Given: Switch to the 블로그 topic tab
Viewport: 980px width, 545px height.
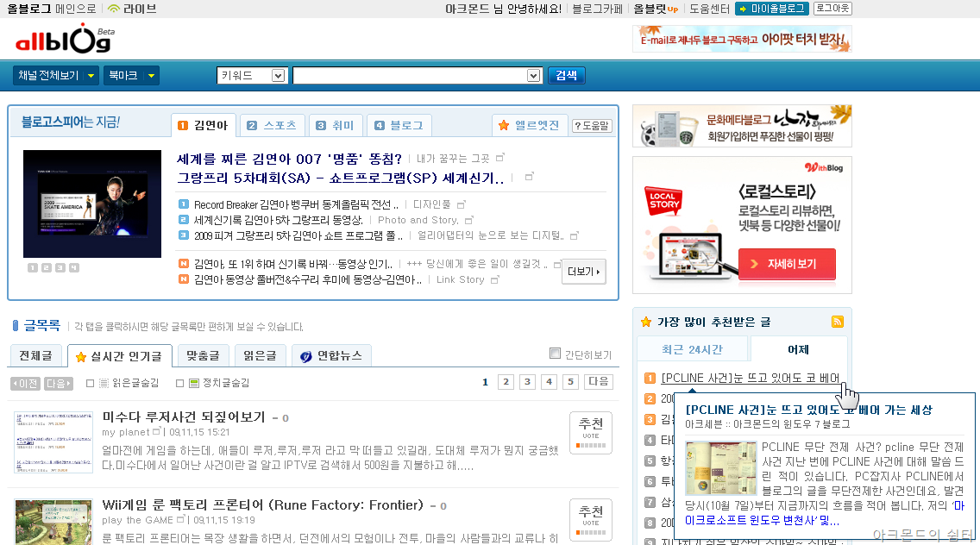Looking at the screenshot, I should pyautogui.click(x=399, y=126).
